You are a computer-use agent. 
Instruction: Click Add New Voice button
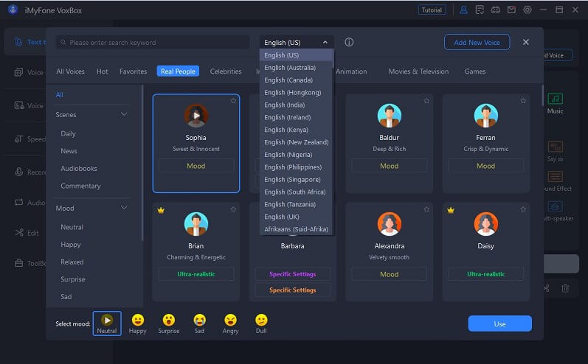click(x=477, y=42)
